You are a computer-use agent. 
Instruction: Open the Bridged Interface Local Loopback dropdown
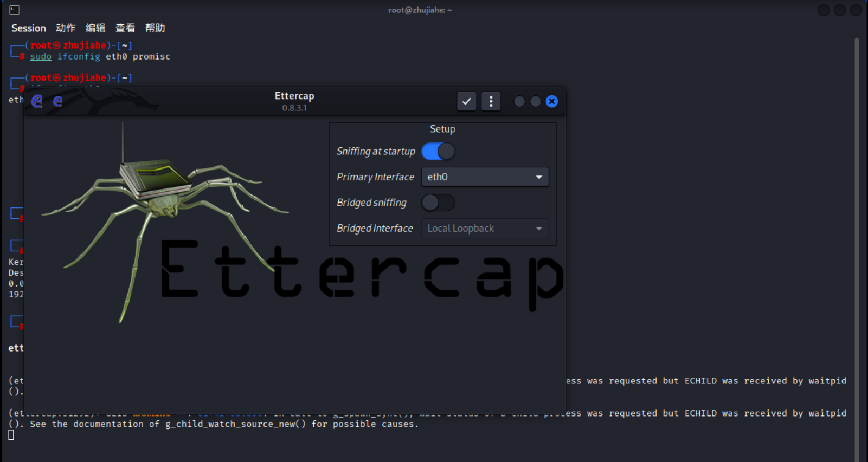point(485,229)
